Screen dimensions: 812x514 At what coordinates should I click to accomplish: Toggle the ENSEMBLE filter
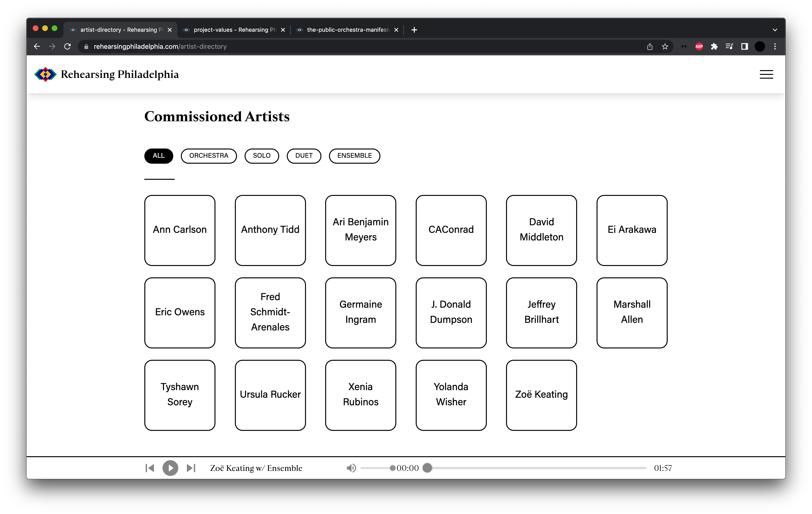tap(354, 156)
